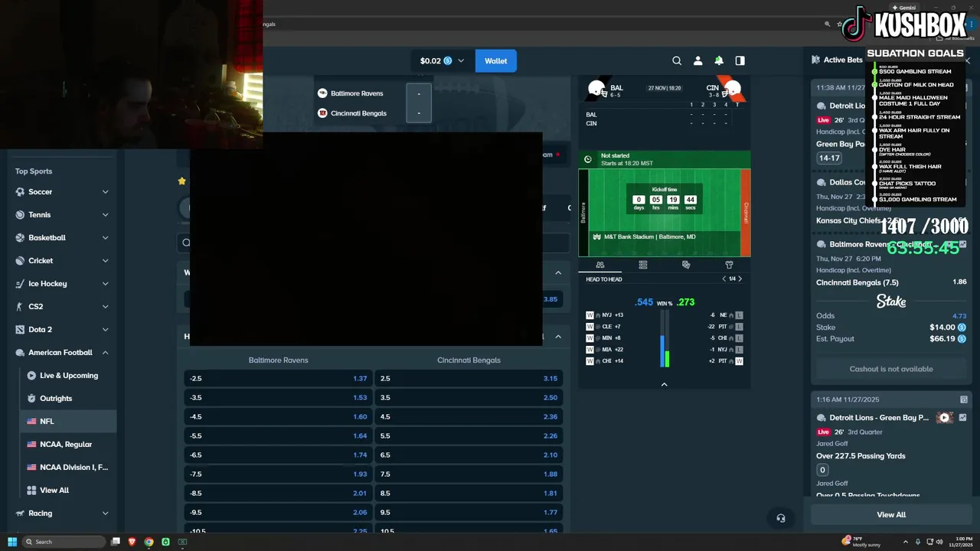Open the site search magnifier icon
Viewport: 980px width, 551px height.
tap(677, 60)
